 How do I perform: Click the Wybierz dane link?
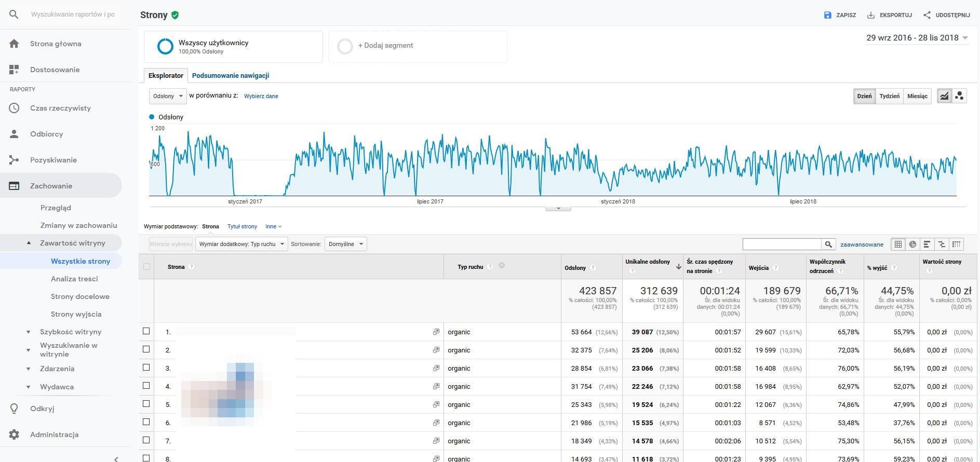pyautogui.click(x=261, y=96)
